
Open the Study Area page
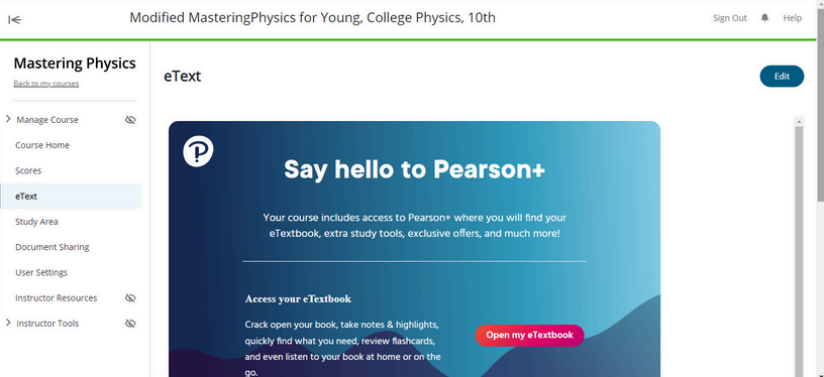(37, 222)
